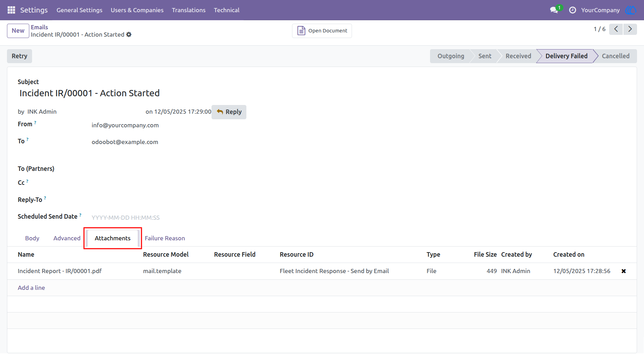
Task: Show help tooltip for the From field
Action: pyautogui.click(x=35, y=122)
